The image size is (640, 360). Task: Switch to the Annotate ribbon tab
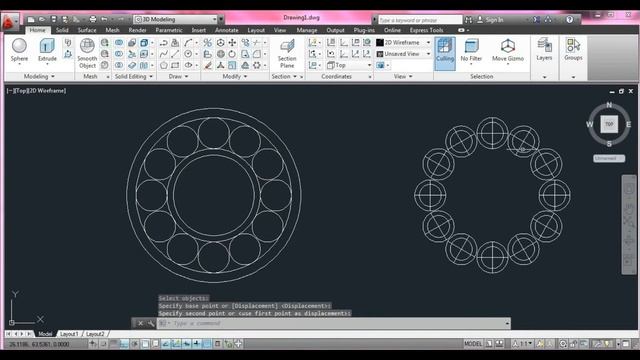(227, 30)
